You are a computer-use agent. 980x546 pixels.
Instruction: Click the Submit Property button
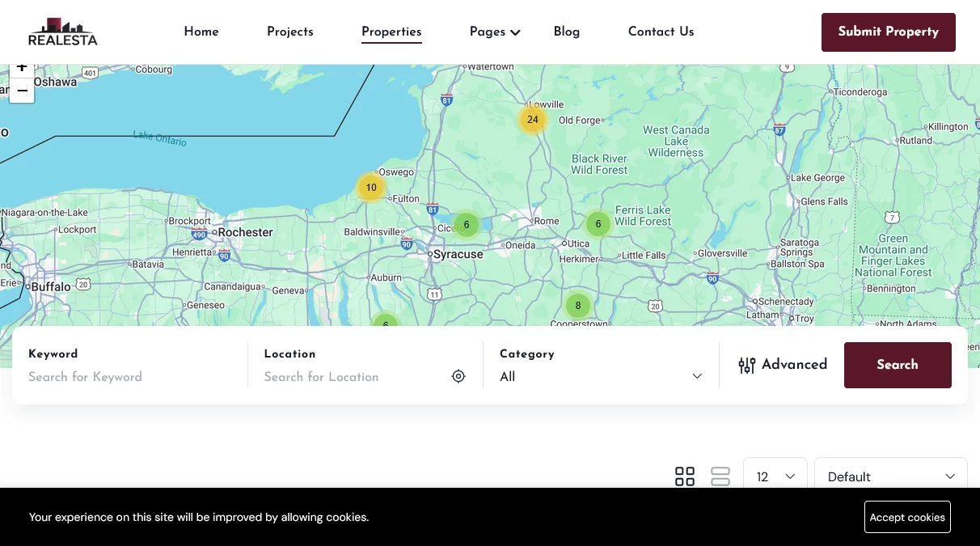tap(888, 32)
